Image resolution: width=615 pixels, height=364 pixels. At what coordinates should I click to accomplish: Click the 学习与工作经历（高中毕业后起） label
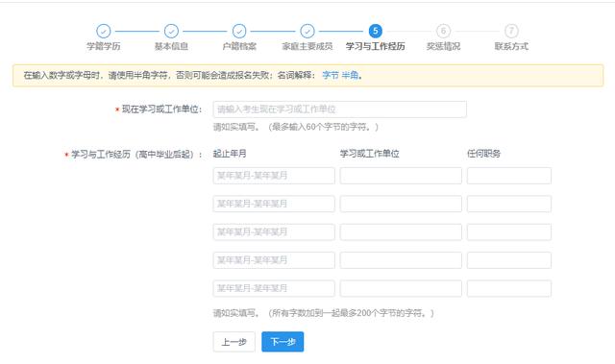click(x=136, y=155)
